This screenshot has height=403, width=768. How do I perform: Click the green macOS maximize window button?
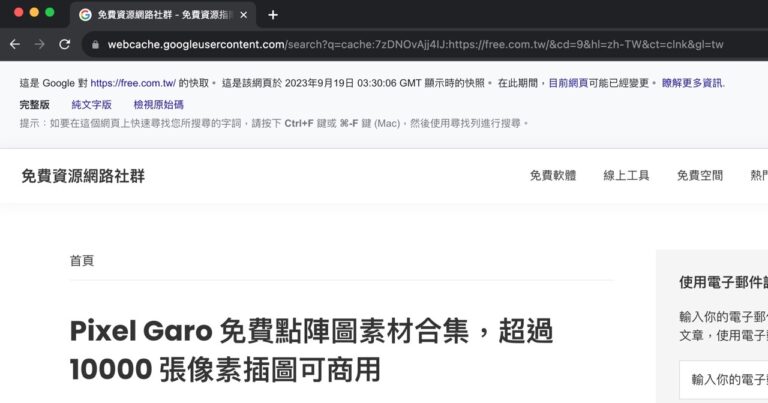[x=50, y=12]
